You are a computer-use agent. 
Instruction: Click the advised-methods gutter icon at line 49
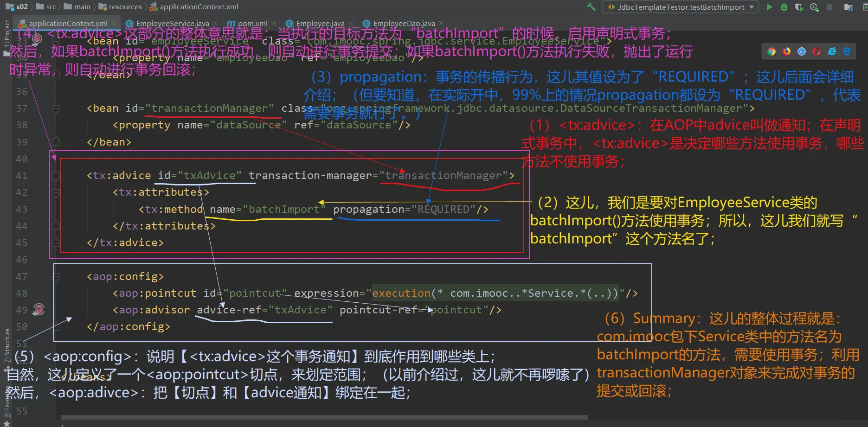point(39,310)
